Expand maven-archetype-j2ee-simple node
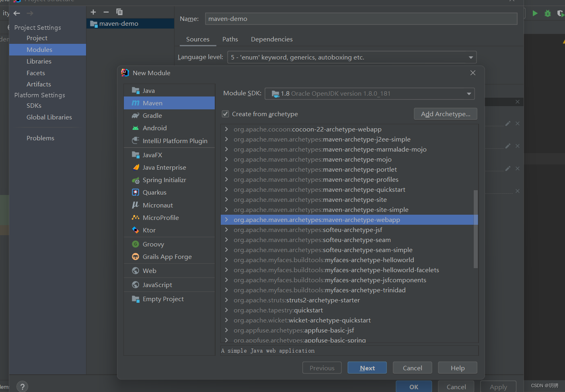The image size is (565, 392). click(226, 139)
